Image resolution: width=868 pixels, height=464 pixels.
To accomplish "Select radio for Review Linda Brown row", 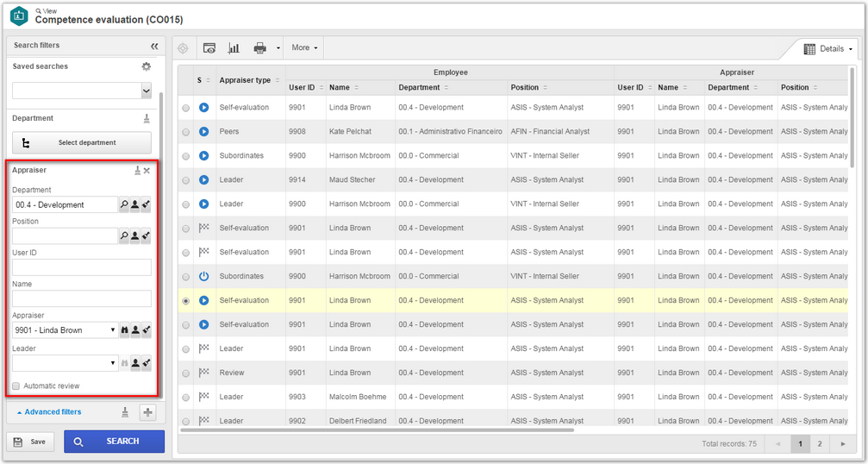I will coord(185,373).
